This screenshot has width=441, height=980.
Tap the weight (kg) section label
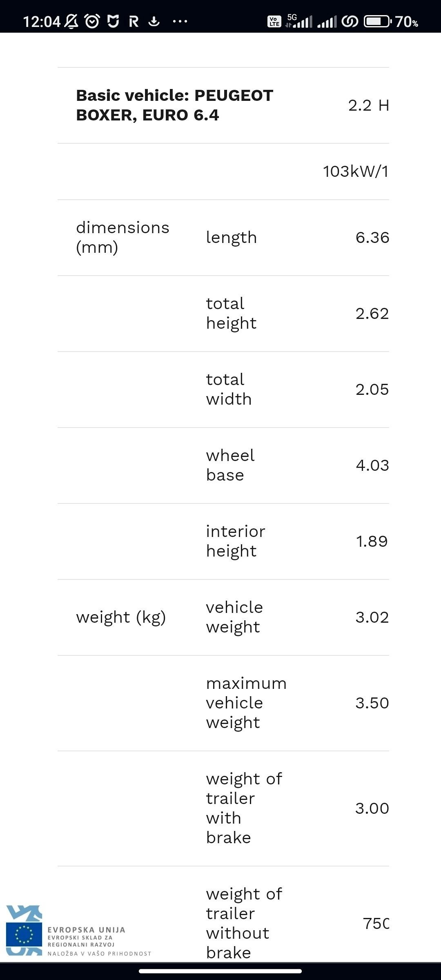pos(121,617)
